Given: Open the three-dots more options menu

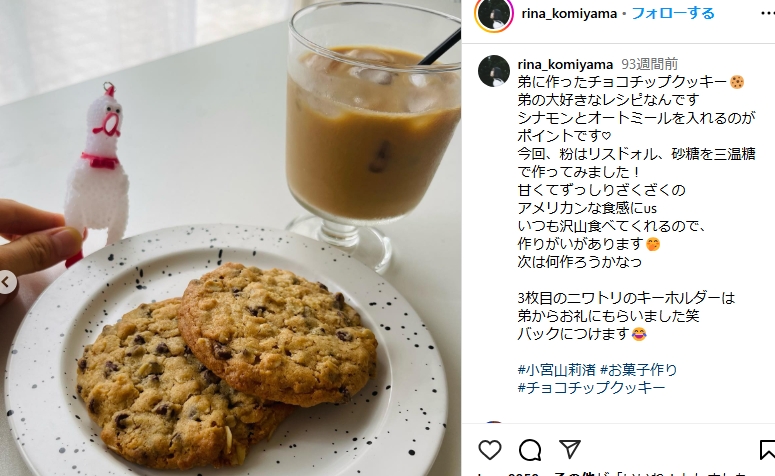Looking at the screenshot, I should [x=768, y=14].
